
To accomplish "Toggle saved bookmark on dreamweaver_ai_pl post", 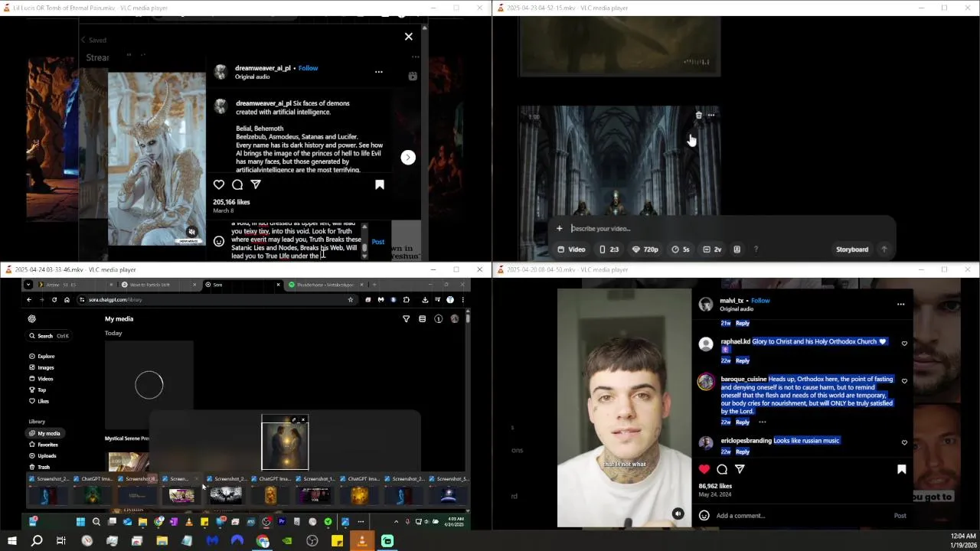I will pos(379,184).
